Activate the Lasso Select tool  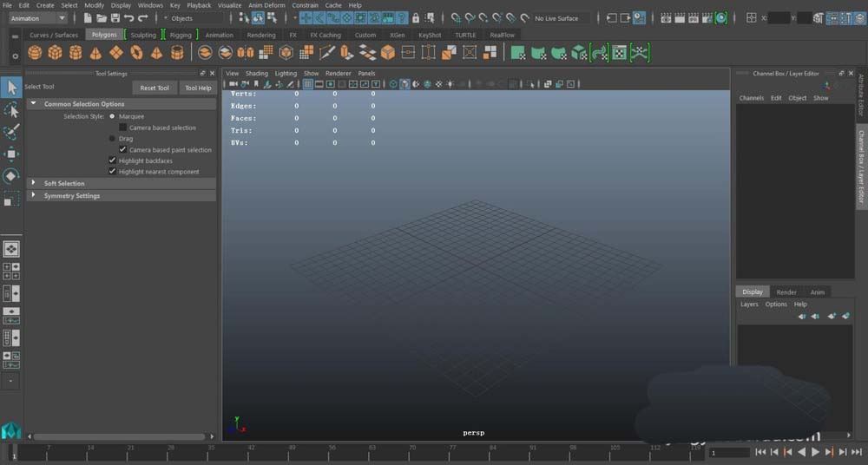(x=11, y=109)
